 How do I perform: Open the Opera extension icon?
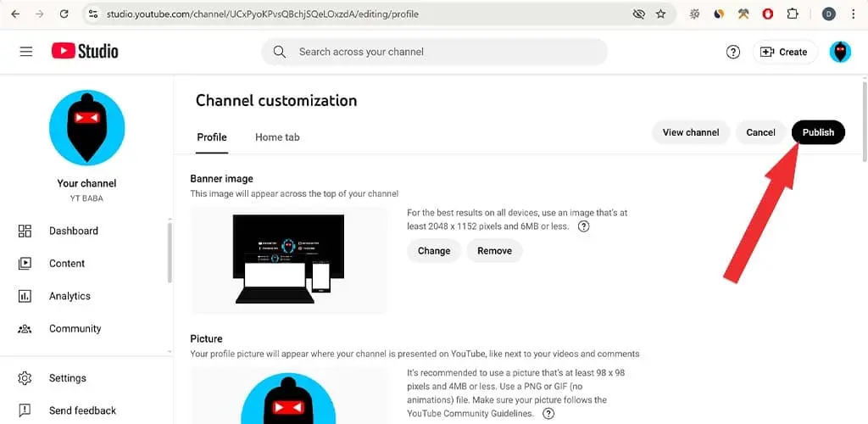[768, 14]
